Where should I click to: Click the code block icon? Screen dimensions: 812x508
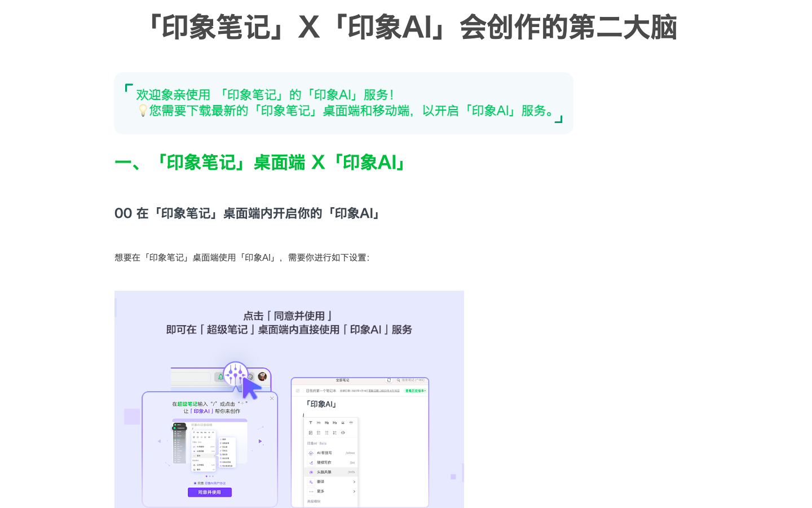point(343,433)
